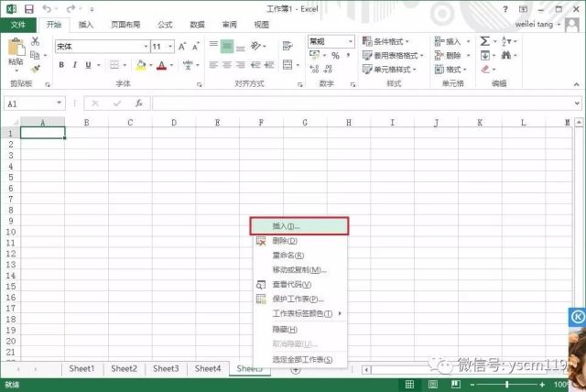Decrease font size with smaller A
This screenshot has width=586, height=392.
point(195,47)
